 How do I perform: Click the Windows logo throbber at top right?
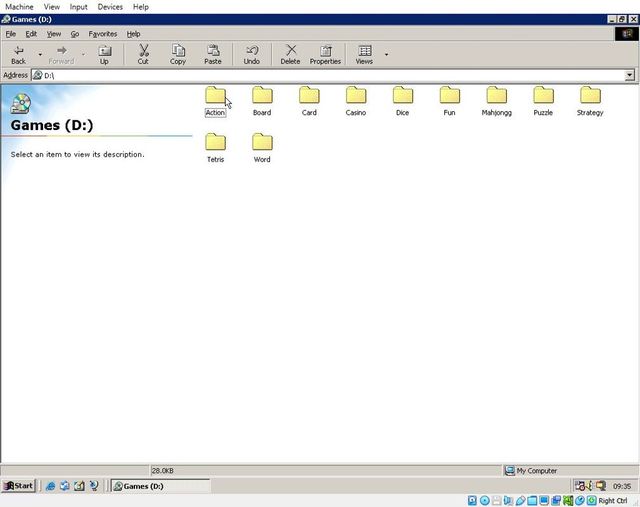point(627,34)
